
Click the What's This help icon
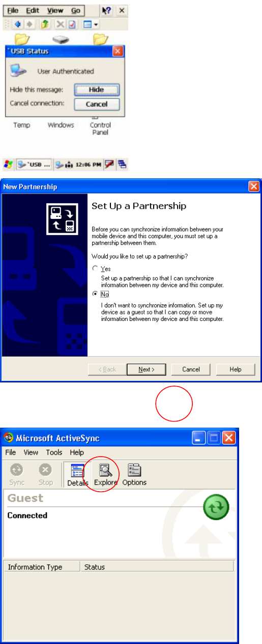[106, 10]
